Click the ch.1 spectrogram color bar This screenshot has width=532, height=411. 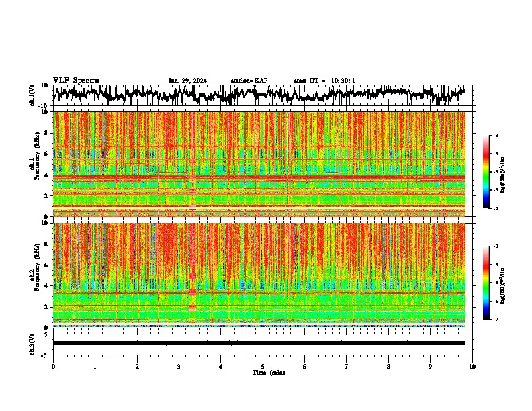(486, 172)
